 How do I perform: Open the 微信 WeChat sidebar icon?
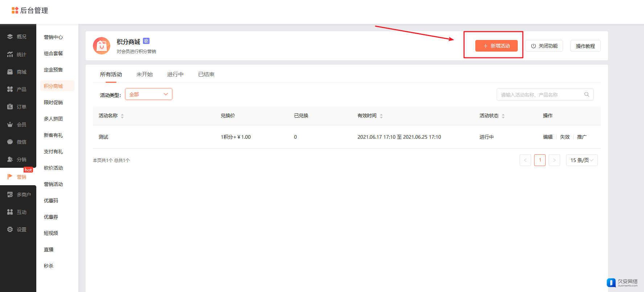click(x=10, y=142)
